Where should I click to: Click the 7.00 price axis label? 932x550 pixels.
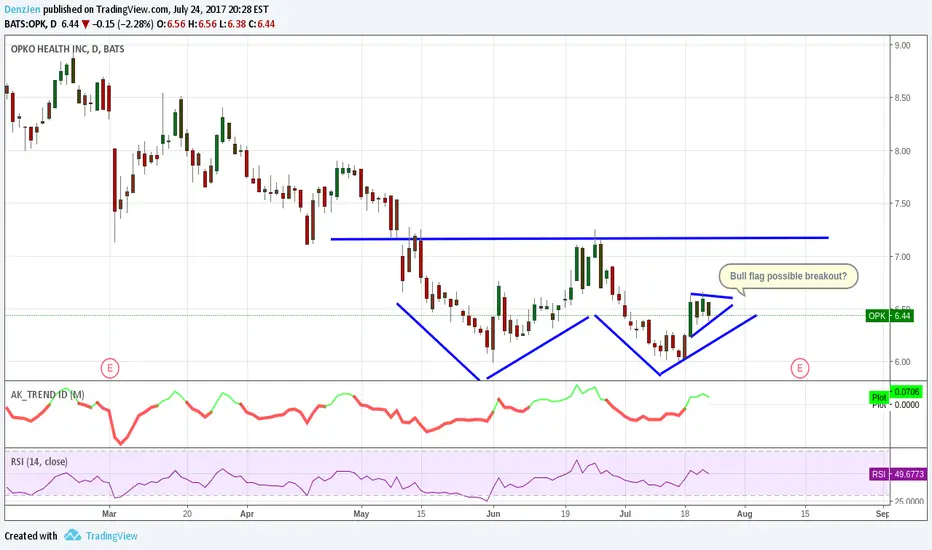(902, 257)
